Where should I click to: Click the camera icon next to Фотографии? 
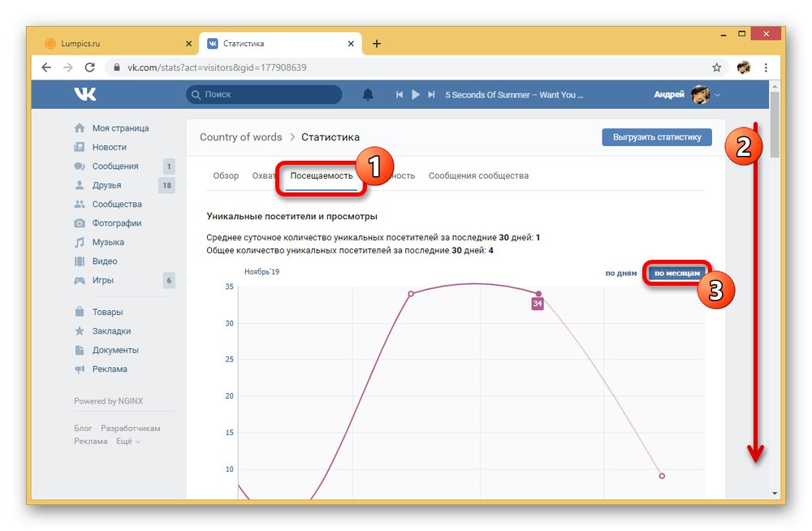click(80, 223)
